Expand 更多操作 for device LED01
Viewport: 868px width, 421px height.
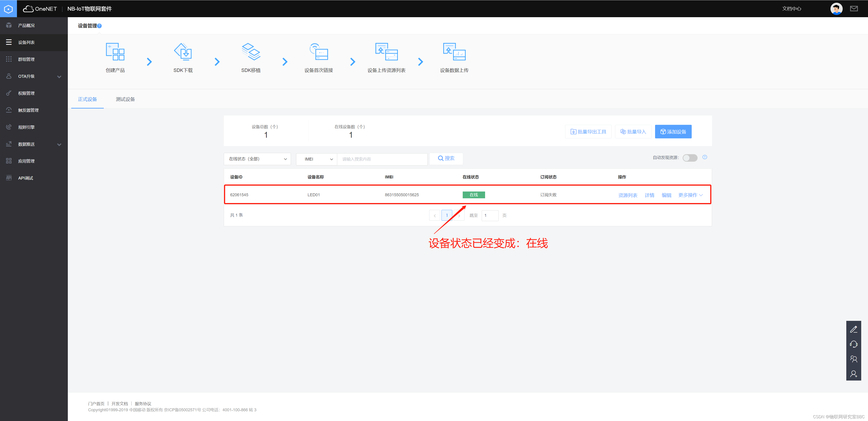tap(690, 195)
